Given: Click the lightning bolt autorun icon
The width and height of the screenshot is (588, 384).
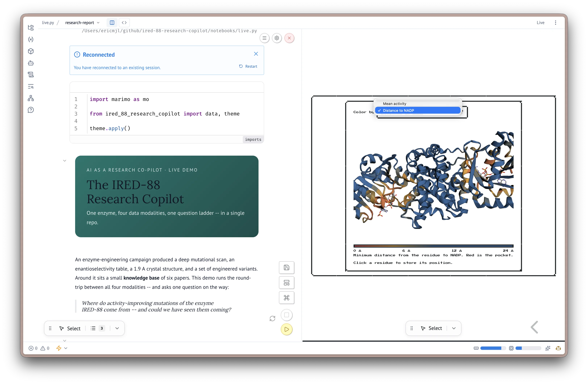Looking at the screenshot, I should [x=58, y=348].
